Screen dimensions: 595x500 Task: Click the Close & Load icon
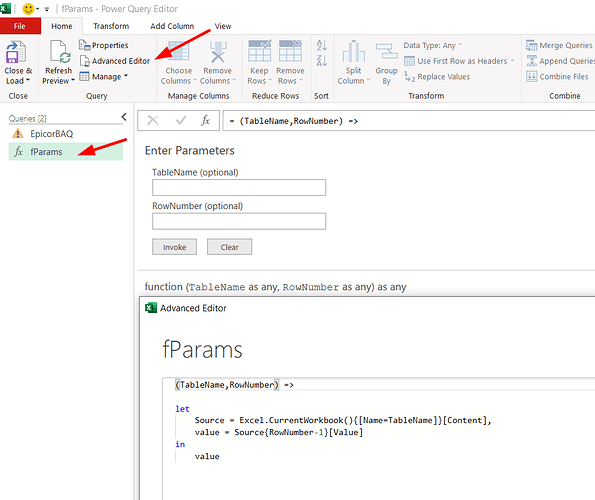click(16, 52)
